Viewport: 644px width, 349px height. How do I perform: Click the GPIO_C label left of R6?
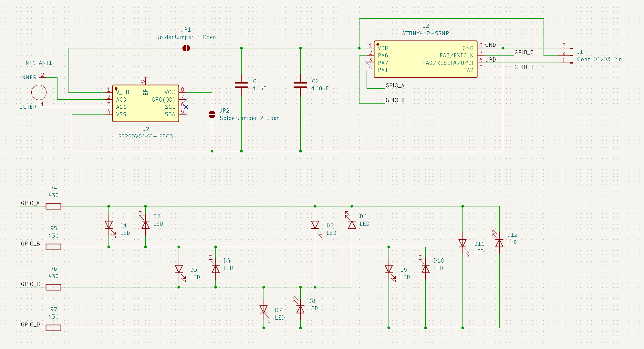click(x=30, y=284)
